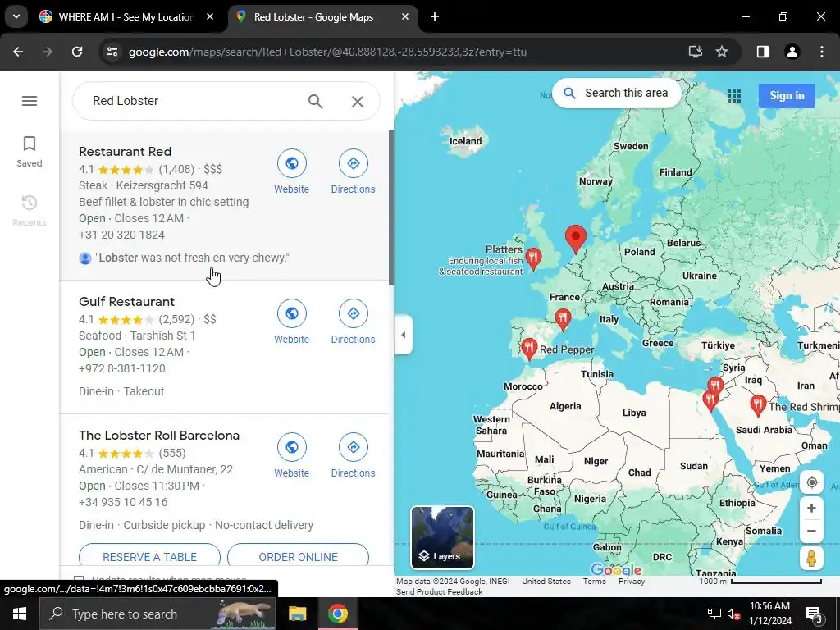Click RESERVE A TABLE button

point(149,557)
